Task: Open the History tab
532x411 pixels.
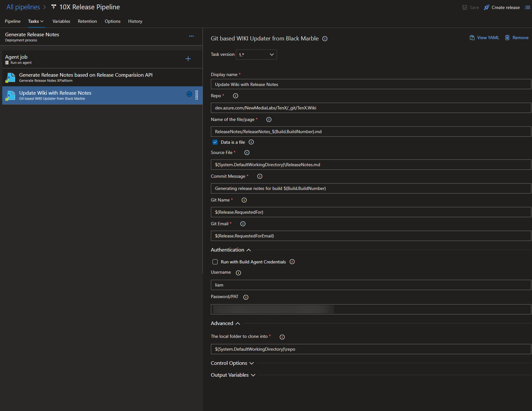Action: coord(135,21)
